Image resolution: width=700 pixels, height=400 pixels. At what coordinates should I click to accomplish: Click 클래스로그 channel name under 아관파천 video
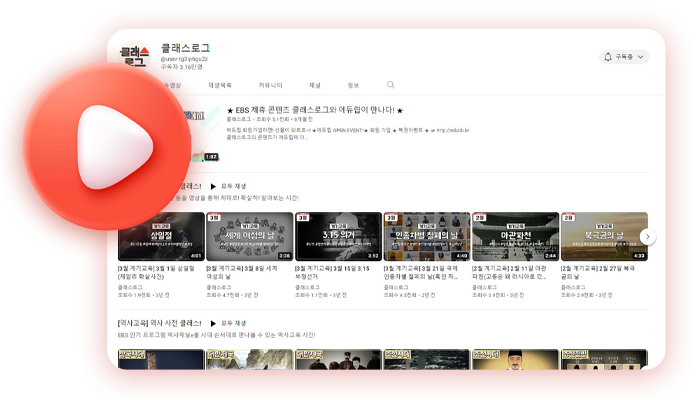tap(484, 288)
